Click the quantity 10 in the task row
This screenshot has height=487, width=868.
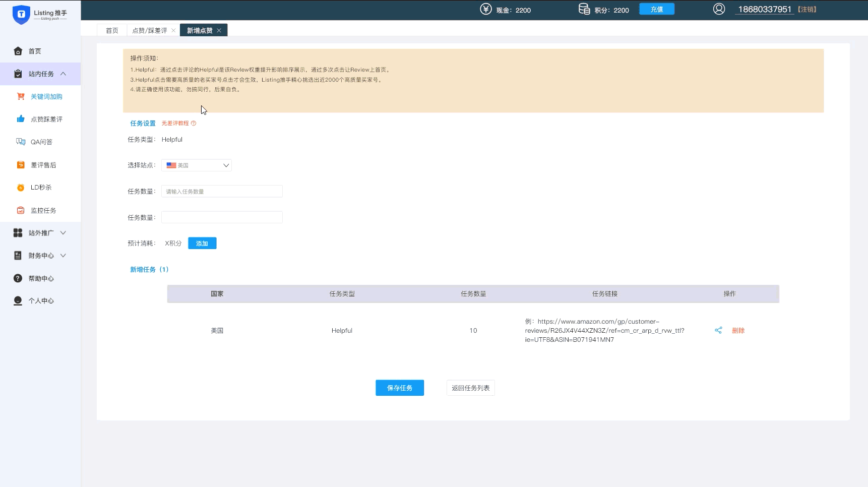click(473, 330)
